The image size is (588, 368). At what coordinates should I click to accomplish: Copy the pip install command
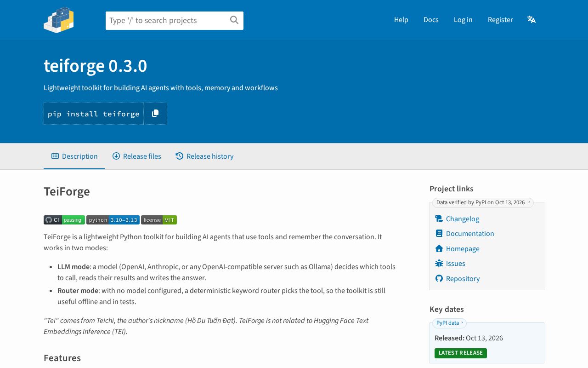tap(155, 114)
